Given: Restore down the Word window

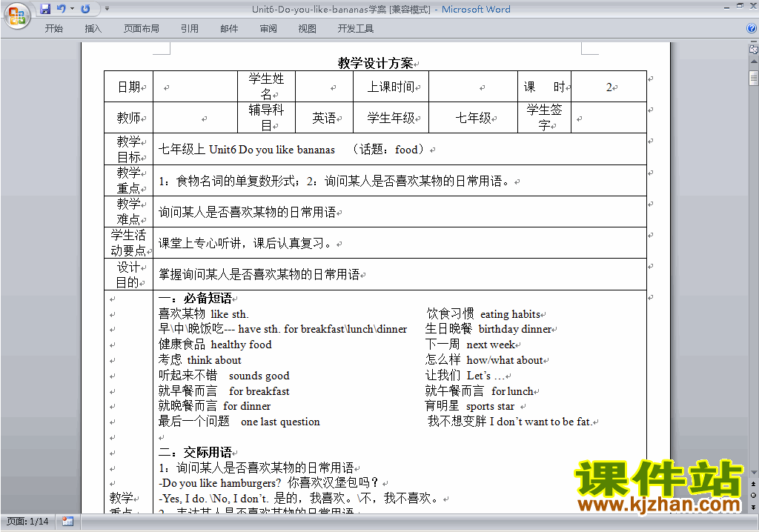Looking at the screenshot, I should point(740,6).
